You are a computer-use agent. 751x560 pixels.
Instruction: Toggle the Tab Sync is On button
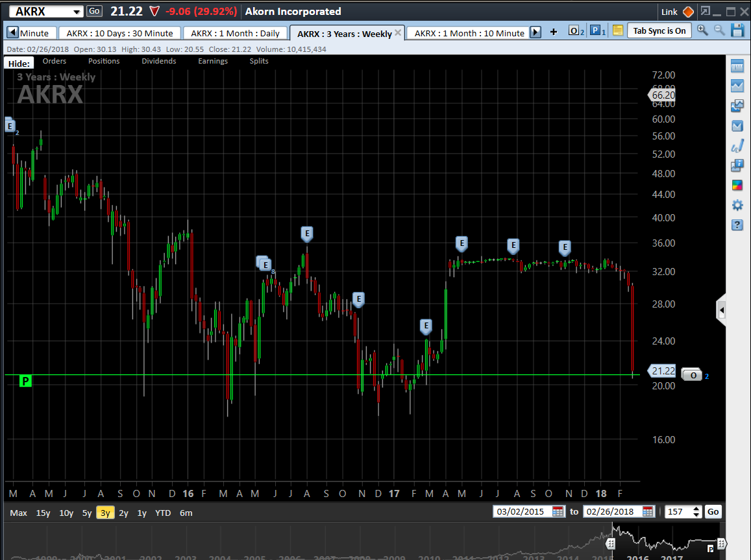pos(659,30)
